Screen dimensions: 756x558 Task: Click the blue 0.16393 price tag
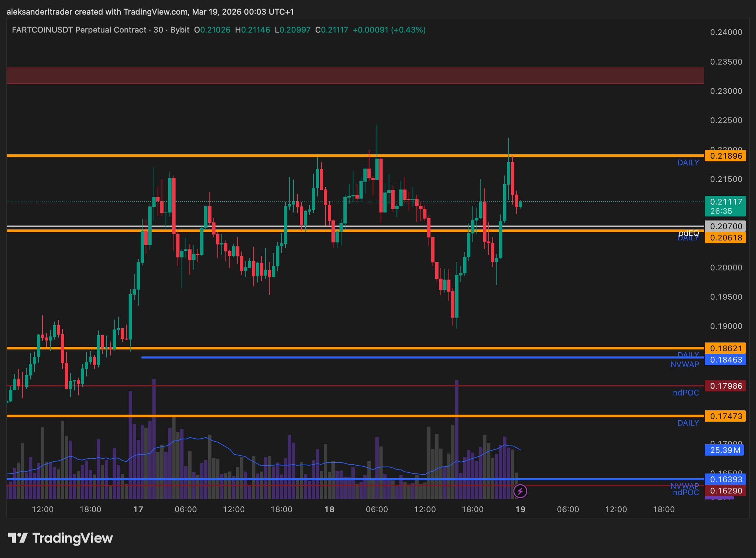point(725,479)
